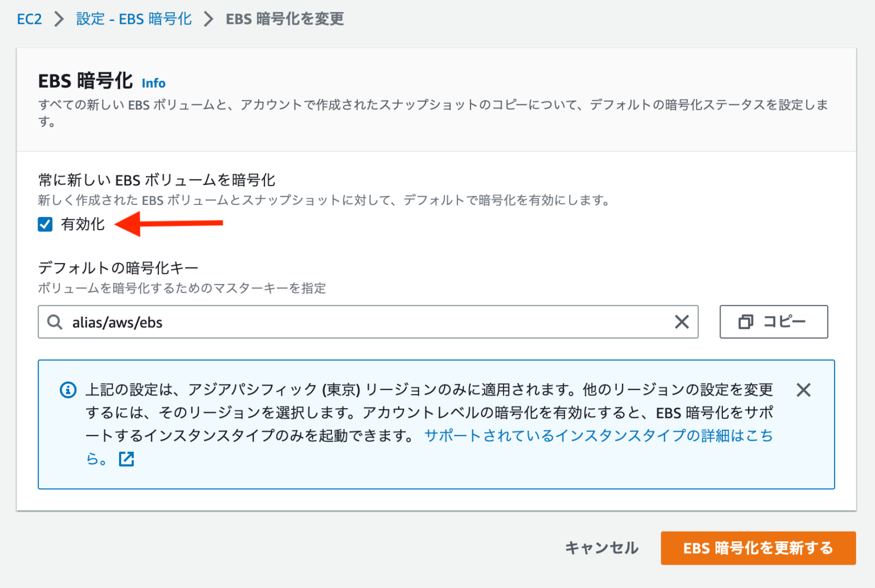The height and width of the screenshot is (588, 875).
Task: Click Info beside the EBS 暗号化 heading
Action: (153, 83)
